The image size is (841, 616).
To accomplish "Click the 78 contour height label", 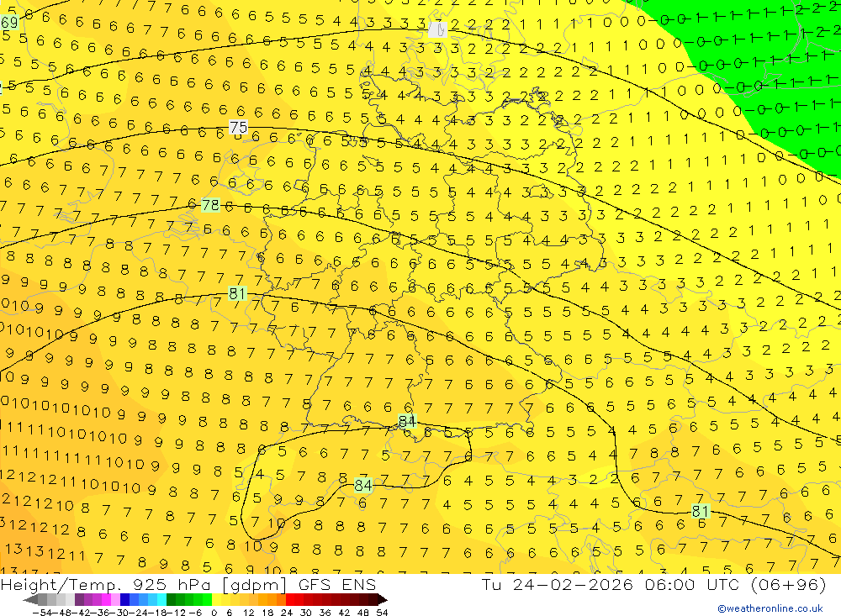I will [210, 205].
